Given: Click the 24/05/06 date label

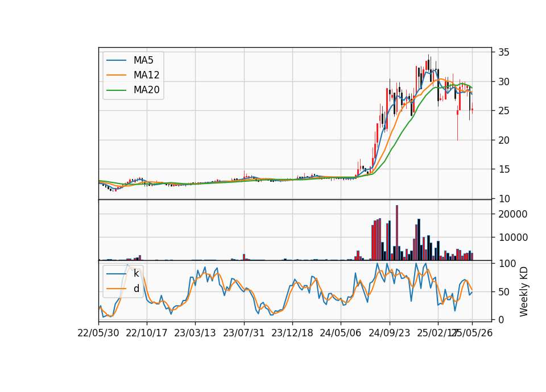Looking at the screenshot, I should (341, 333).
